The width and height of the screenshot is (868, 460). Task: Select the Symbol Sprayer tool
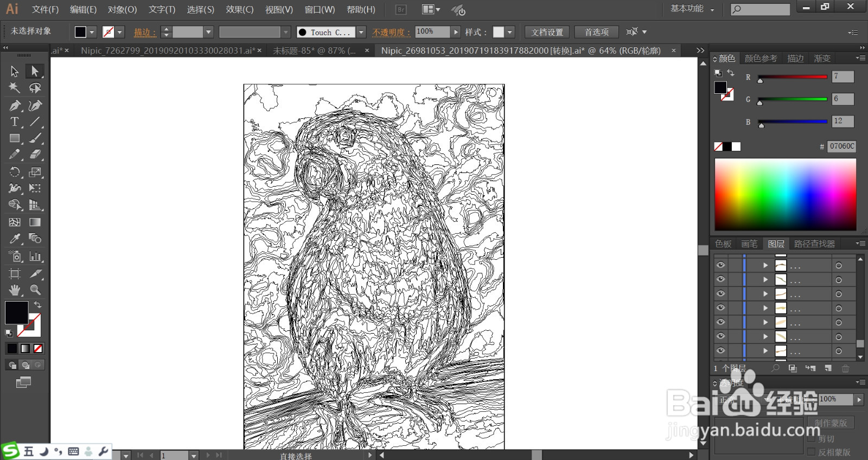point(15,256)
